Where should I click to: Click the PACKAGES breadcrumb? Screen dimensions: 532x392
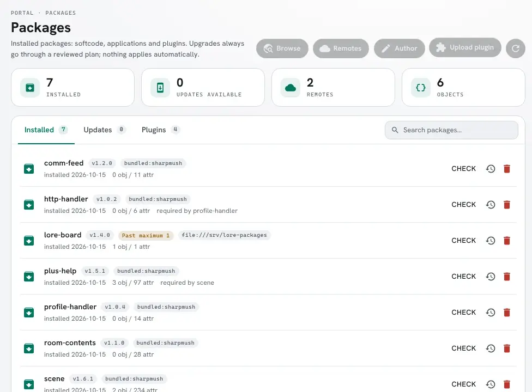(61, 13)
